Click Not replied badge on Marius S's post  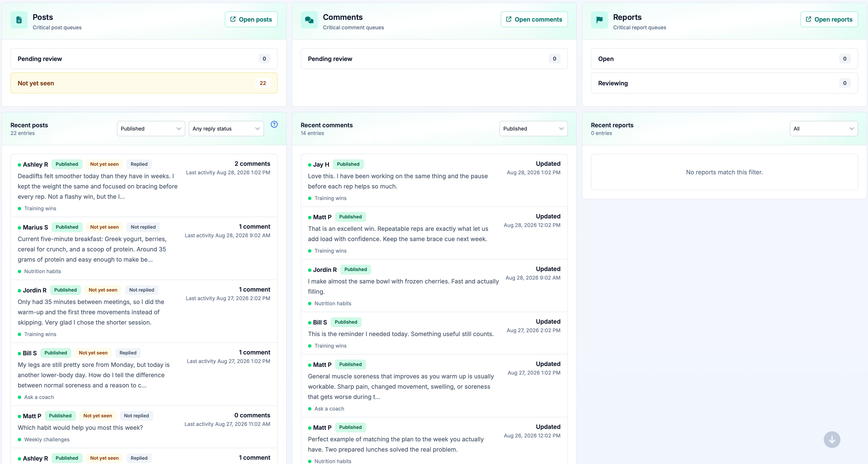point(143,227)
